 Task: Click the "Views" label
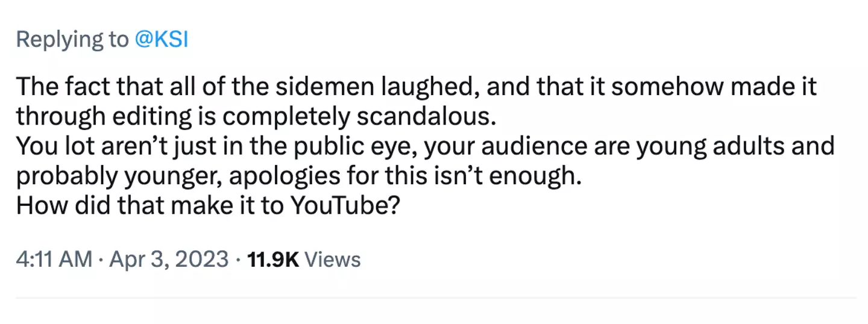(333, 260)
